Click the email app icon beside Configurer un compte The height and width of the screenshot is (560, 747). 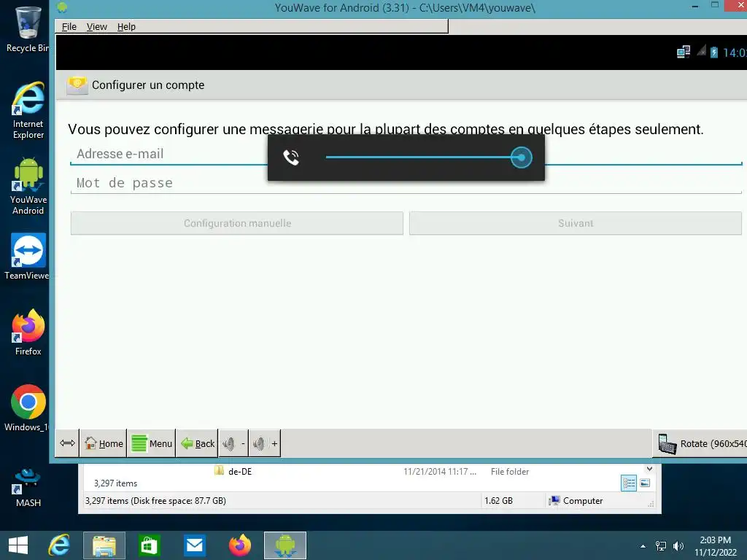77,85
